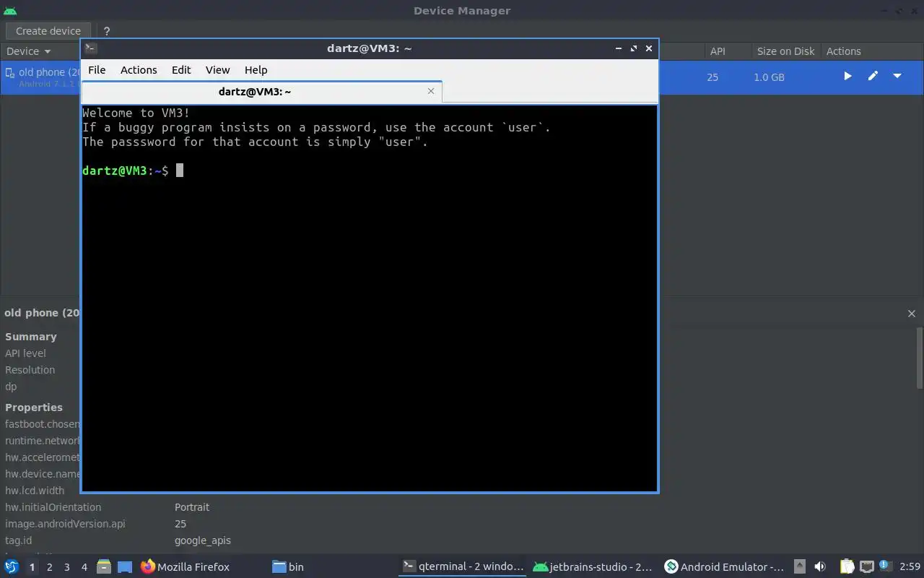Close the qterminal window

click(x=649, y=48)
